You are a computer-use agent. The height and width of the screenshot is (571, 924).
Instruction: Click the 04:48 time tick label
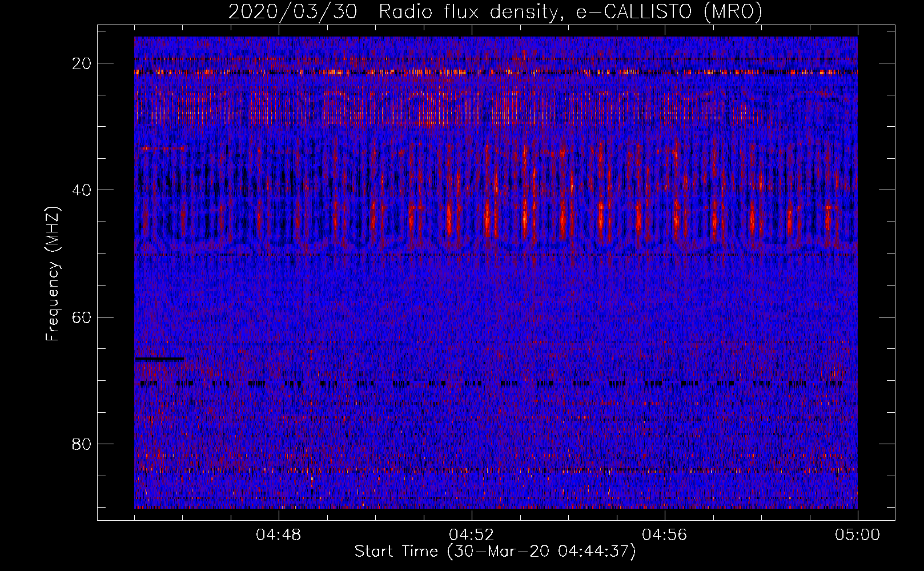[x=279, y=535]
